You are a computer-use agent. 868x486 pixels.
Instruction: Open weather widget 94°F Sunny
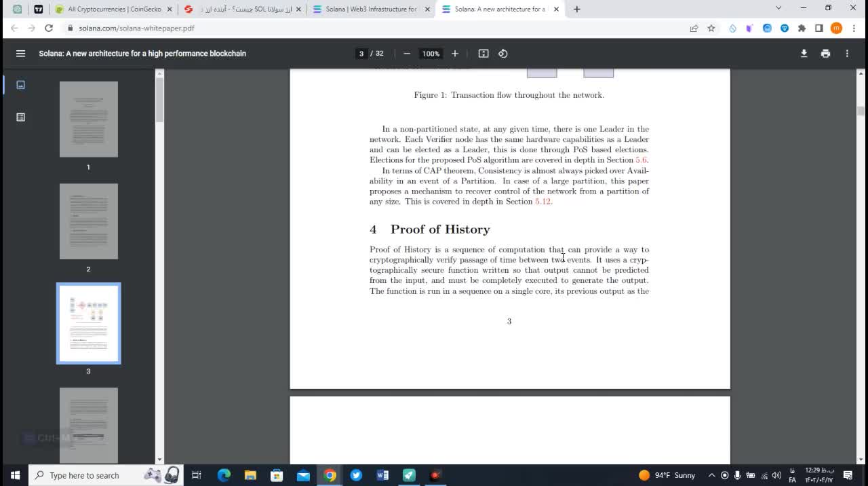667,475
